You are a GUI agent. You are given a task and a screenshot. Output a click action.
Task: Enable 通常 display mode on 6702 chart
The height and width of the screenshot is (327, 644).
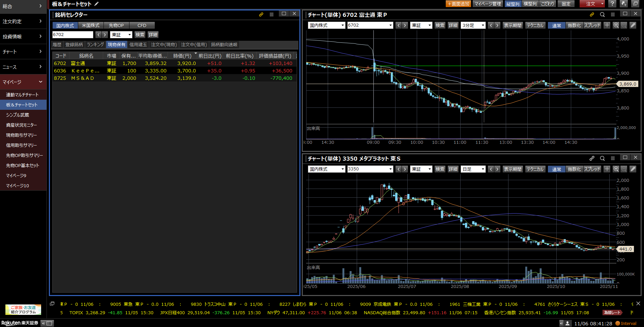(557, 25)
